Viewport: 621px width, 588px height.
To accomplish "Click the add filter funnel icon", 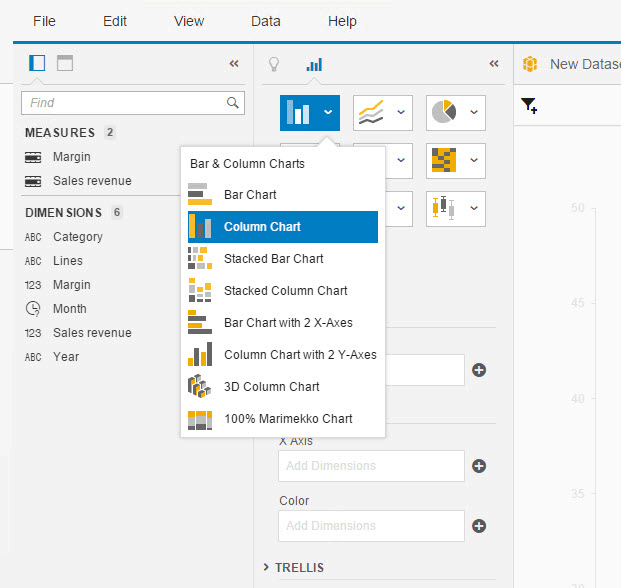I will tap(529, 105).
